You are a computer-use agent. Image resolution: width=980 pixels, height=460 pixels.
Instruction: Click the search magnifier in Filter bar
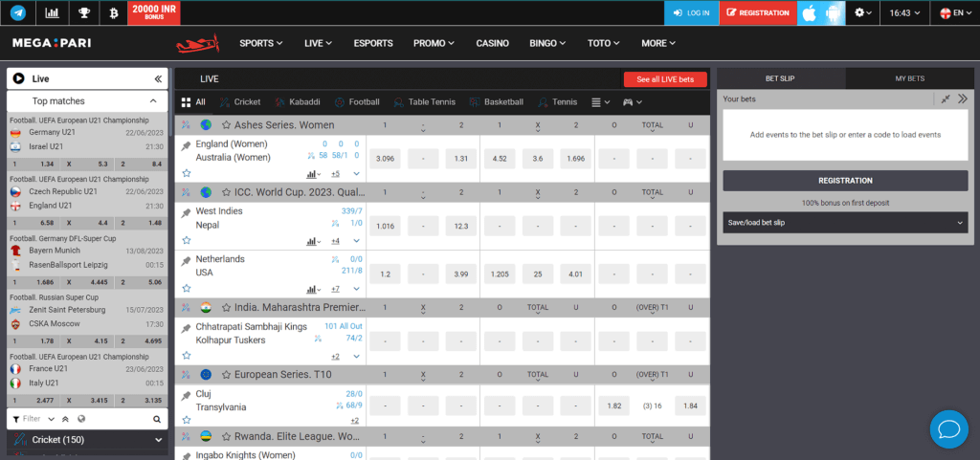(157, 419)
